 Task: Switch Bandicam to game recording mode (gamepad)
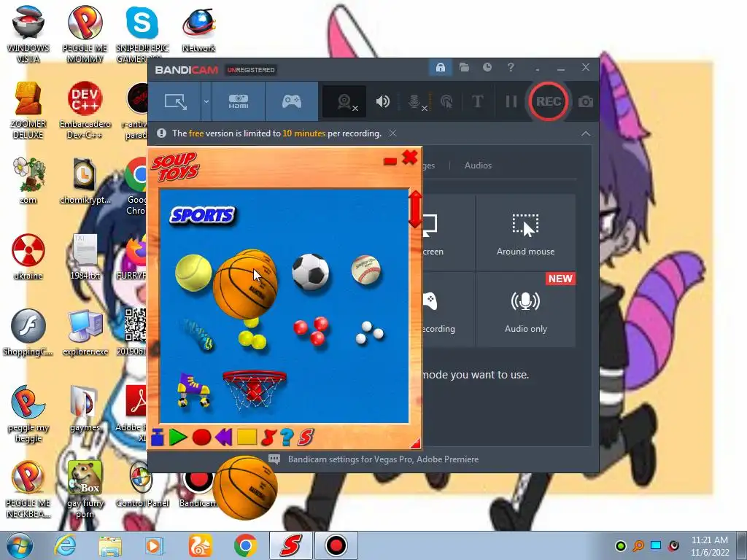292,101
